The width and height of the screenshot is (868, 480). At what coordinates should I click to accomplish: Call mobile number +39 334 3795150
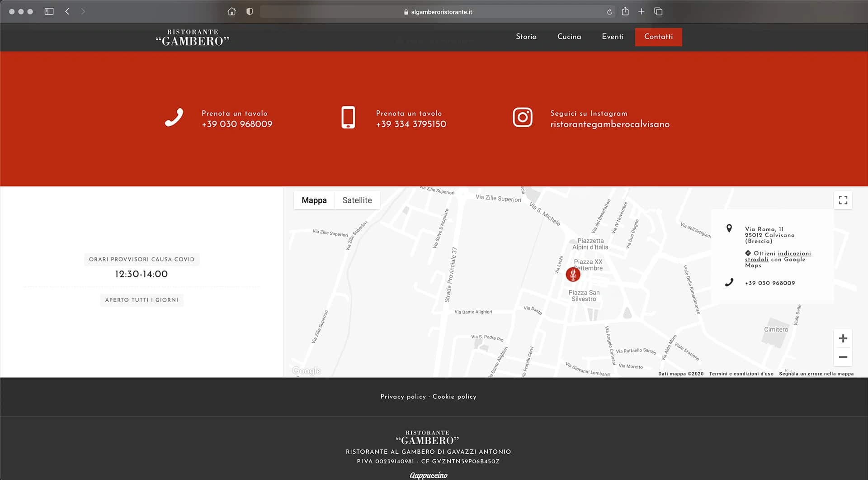tap(411, 124)
